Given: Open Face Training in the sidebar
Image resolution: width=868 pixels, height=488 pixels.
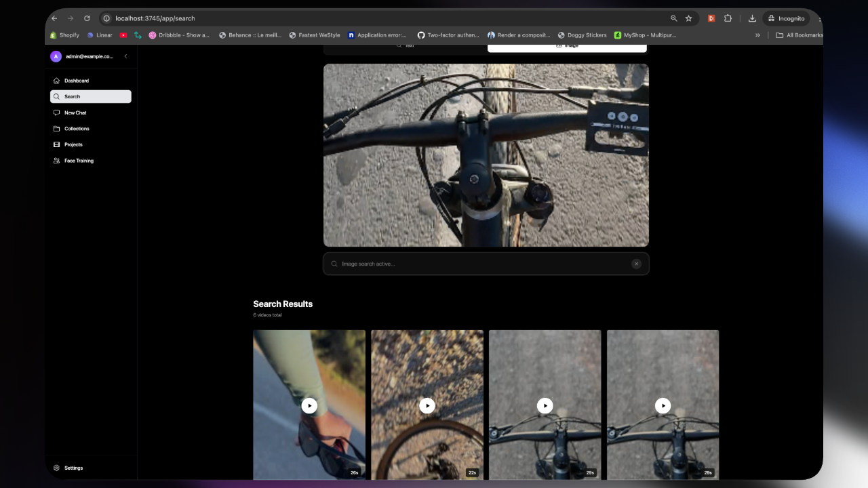Looking at the screenshot, I should point(90,161).
